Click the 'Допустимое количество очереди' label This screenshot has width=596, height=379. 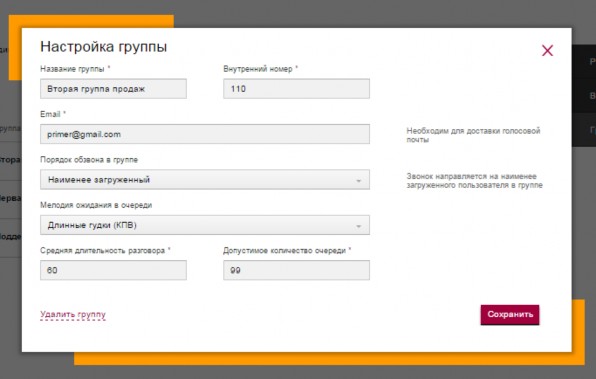pyautogui.click(x=287, y=251)
